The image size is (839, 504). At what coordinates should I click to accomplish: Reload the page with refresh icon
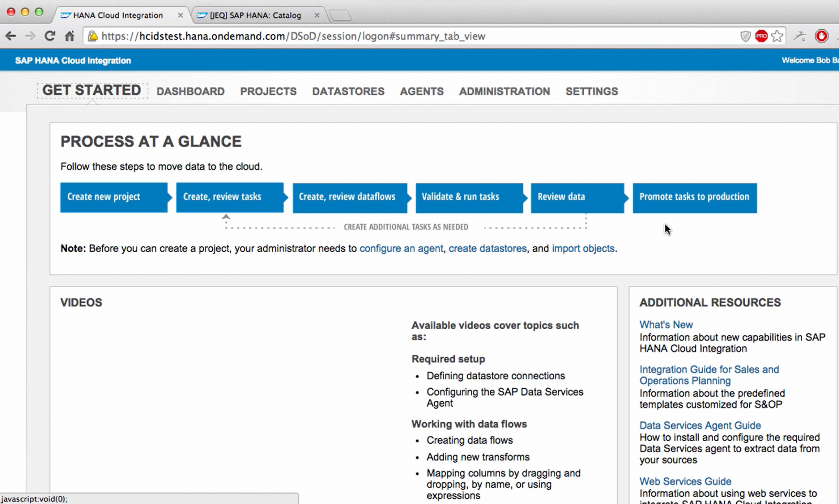(50, 36)
